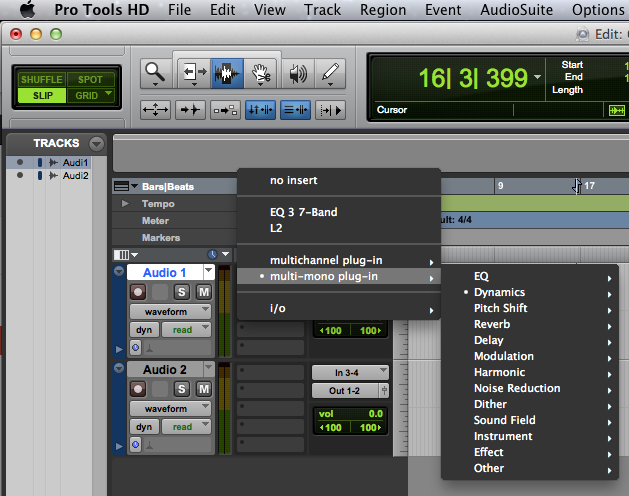629x496 pixels.
Task: Enable Shuffle edit mode
Action: pos(42,79)
